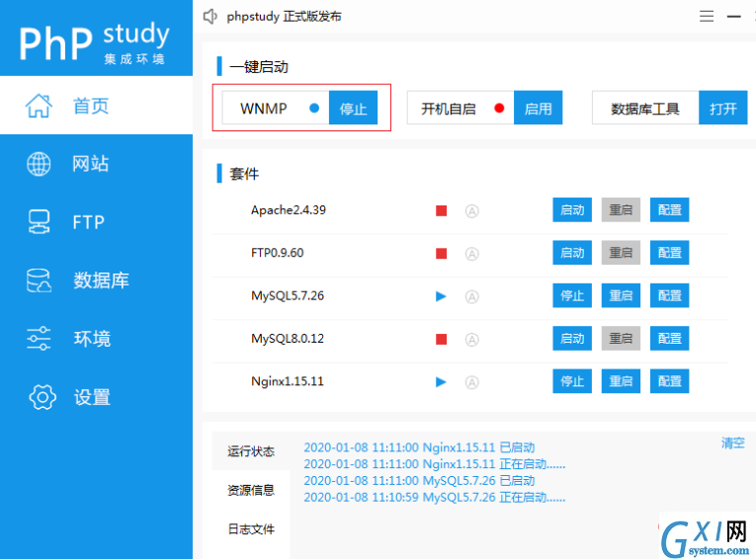Click the speaker announcement icon

[x=210, y=17]
